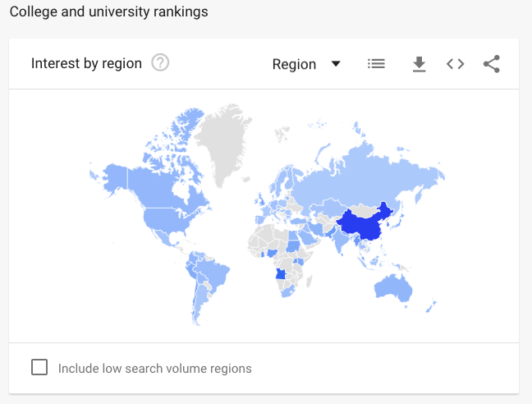Click the share icon
Screen dimensions: 532x404
[492, 64]
